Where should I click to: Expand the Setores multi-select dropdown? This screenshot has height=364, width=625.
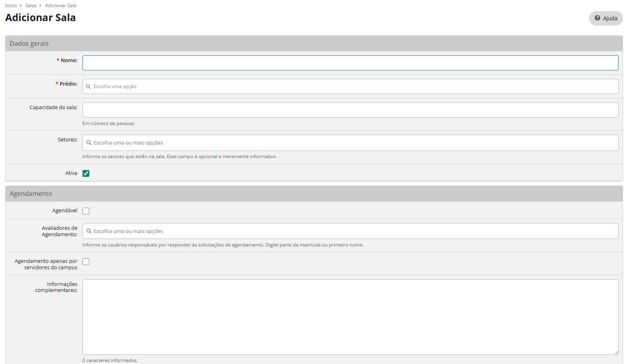350,143
